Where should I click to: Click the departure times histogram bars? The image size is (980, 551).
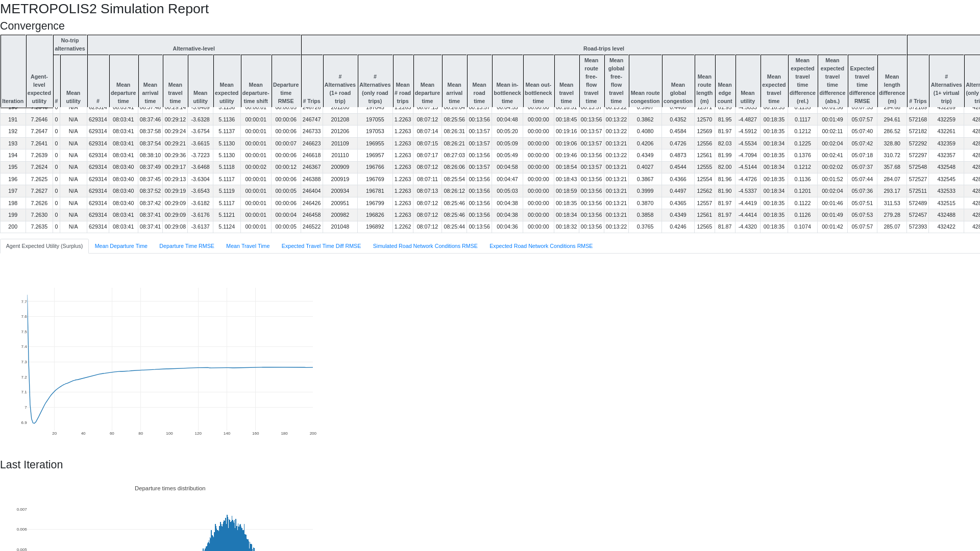[228, 535]
